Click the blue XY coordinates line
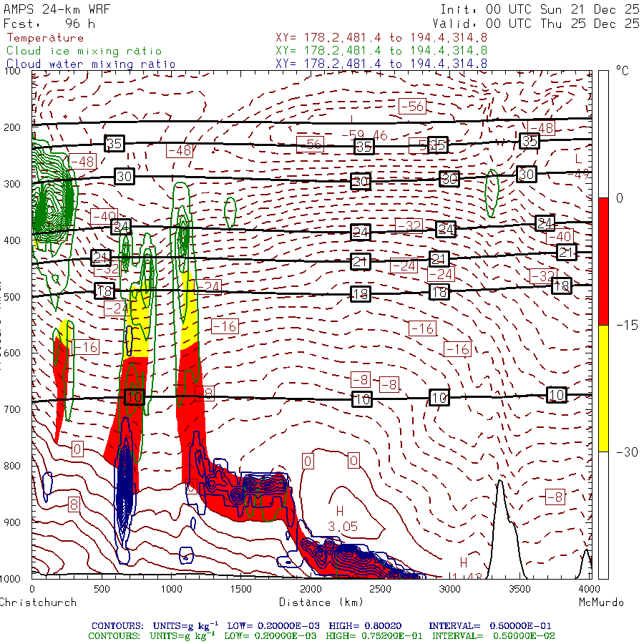Screen dimensions: 644x644 (x=381, y=64)
